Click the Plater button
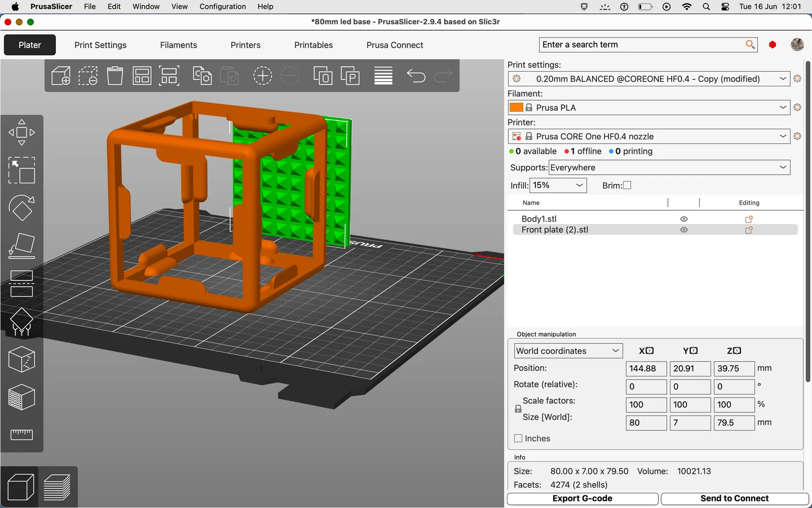 pos(30,45)
